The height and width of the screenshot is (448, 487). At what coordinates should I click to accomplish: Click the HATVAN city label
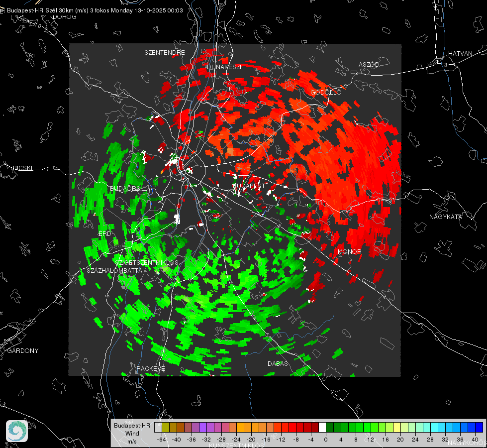pyautogui.click(x=460, y=53)
